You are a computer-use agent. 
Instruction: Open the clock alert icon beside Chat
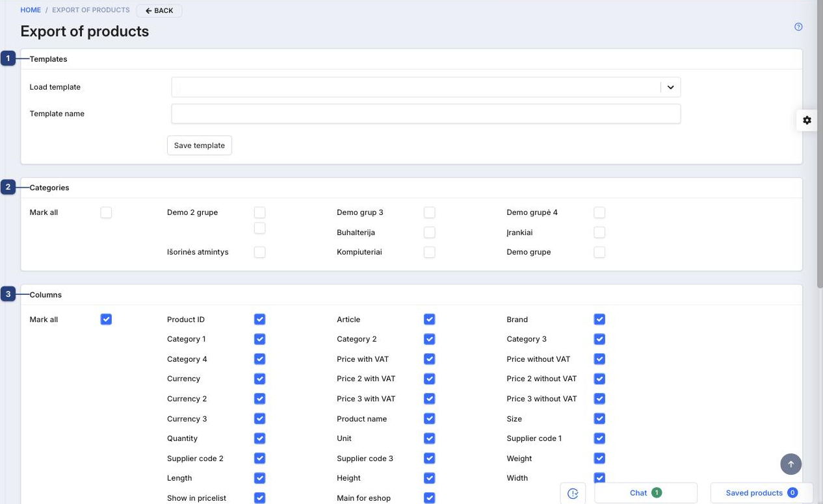click(x=573, y=494)
